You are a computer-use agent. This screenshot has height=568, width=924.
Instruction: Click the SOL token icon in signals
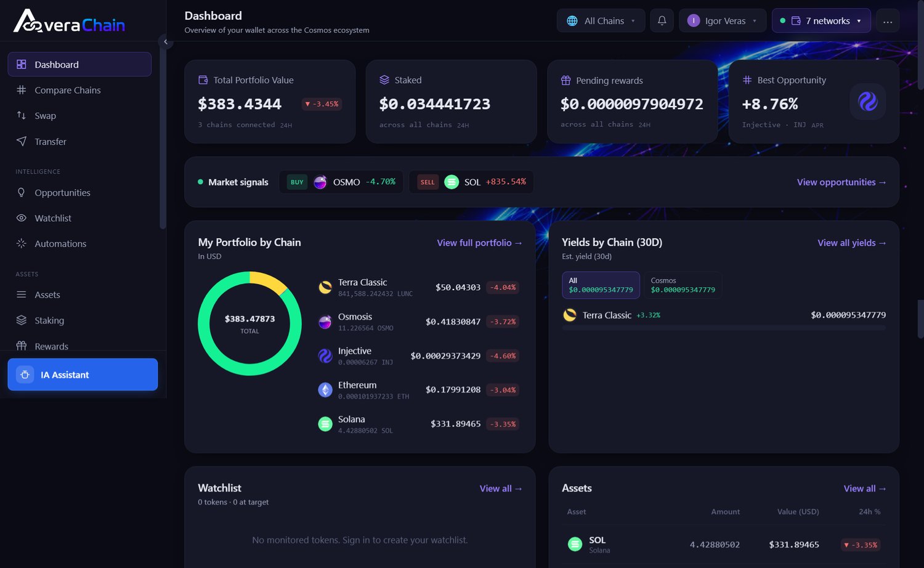[x=452, y=182]
